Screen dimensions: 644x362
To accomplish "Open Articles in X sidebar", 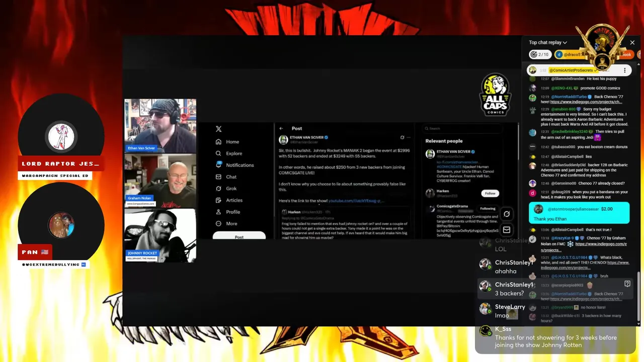I will click(x=229, y=200).
